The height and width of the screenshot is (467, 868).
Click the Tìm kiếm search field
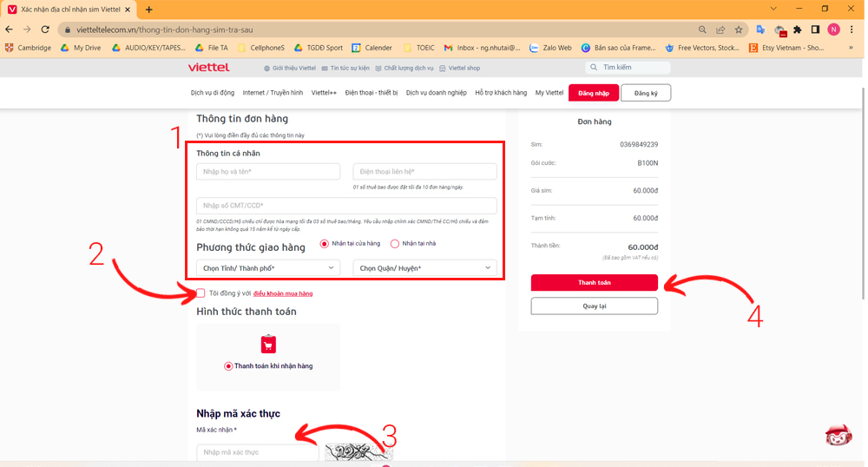628,68
